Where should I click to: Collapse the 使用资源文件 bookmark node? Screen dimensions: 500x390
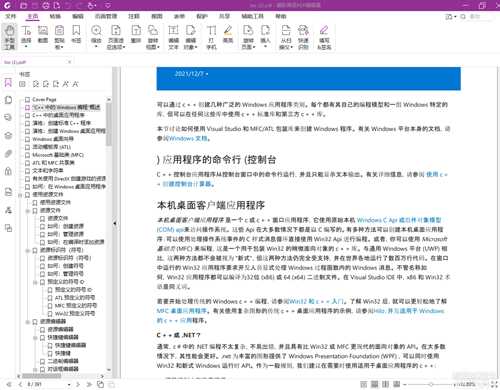(20, 195)
